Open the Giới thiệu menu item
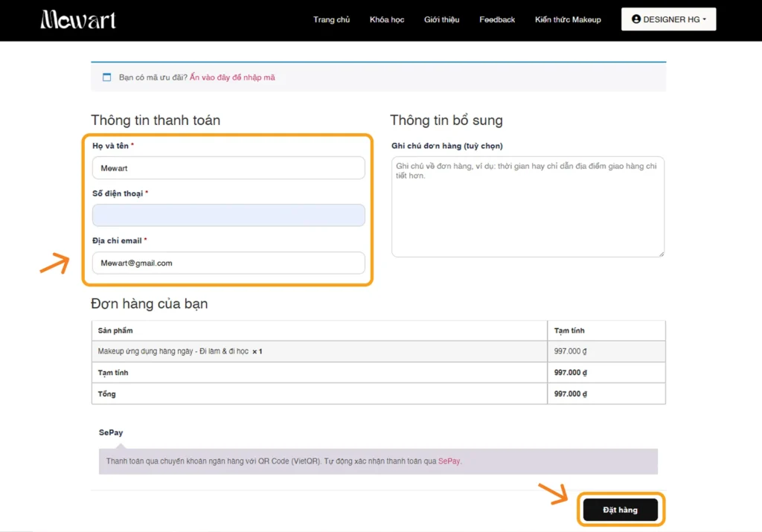762x532 pixels. [x=441, y=19]
